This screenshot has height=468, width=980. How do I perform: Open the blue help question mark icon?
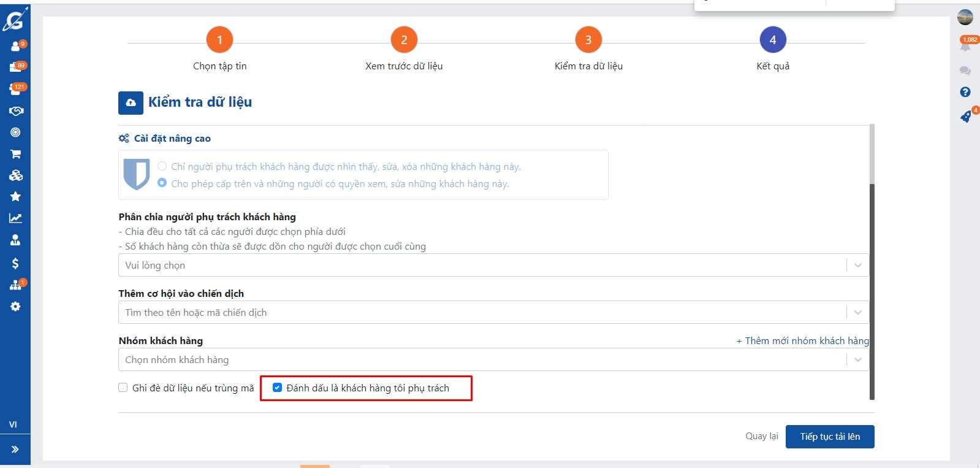965,92
